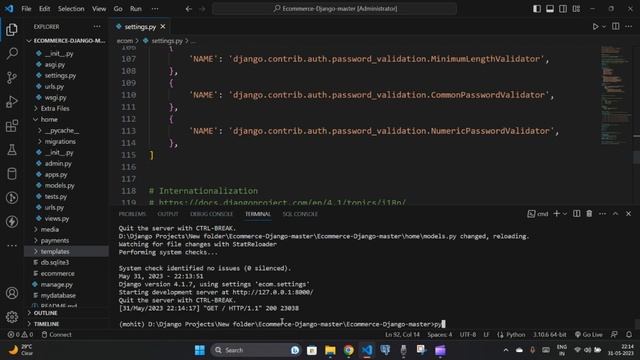This screenshot has width=640, height=360.
Task: Maximize the terminal panel size
Action: (x=616, y=213)
